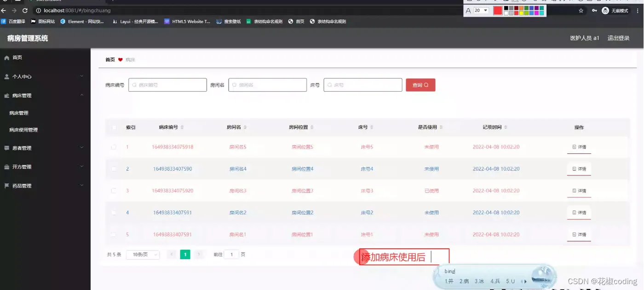Click the large red current color swatch
Screen dimensions: 644x290
[498, 11]
